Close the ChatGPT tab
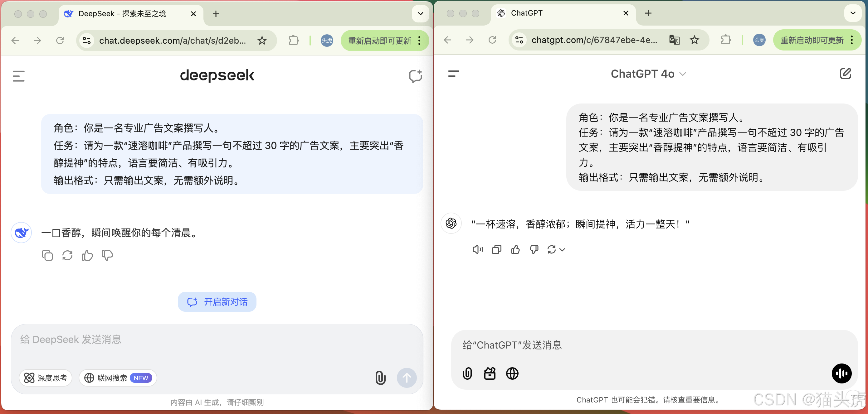868x414 pixels. click(x=626, y=13)
